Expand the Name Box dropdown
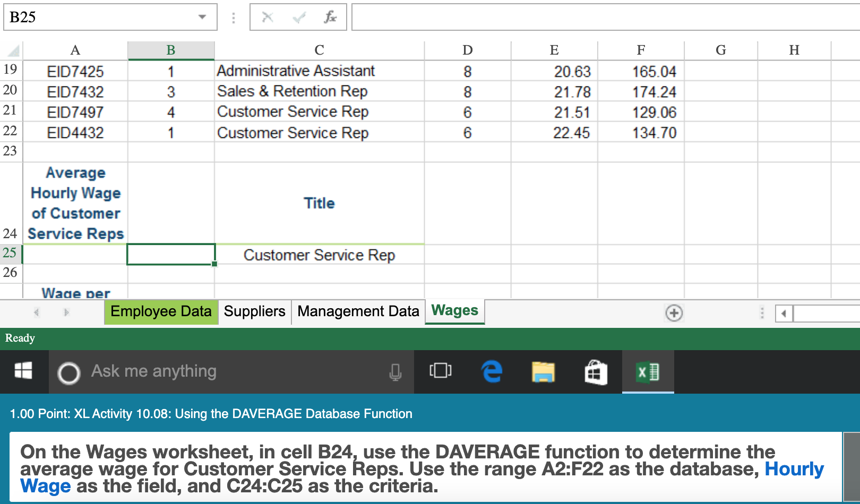 pos(202,17)
